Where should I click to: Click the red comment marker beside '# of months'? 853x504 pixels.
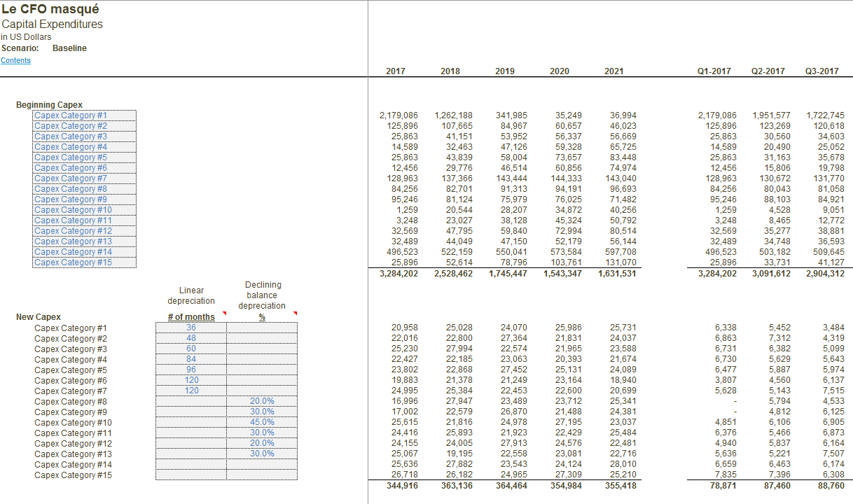224,314
